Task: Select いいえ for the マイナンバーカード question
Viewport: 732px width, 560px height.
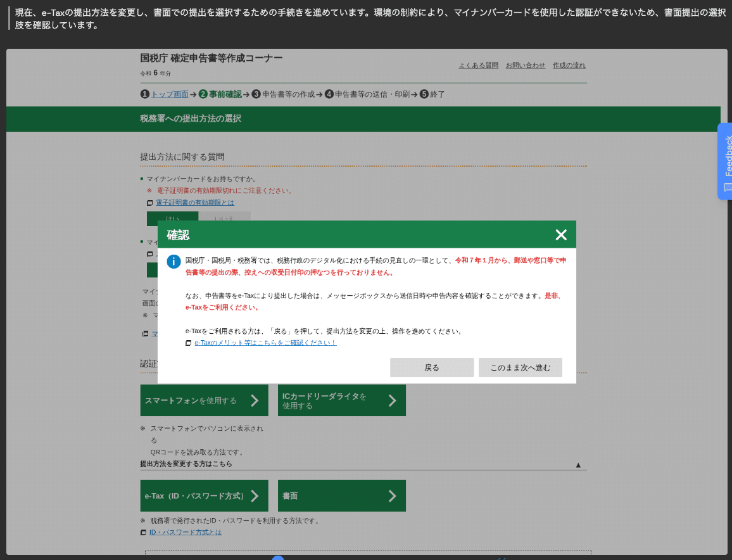Action: (225, 217)
